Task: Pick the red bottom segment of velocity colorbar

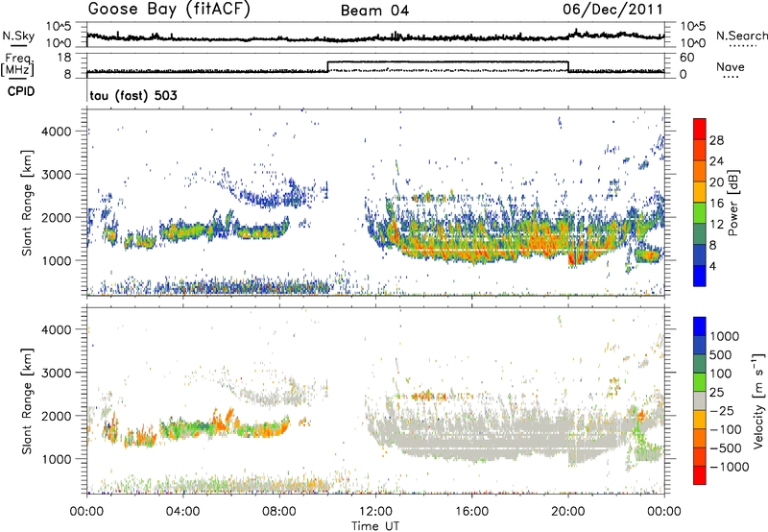Action: pyautogui.click(x=700, y=475)
